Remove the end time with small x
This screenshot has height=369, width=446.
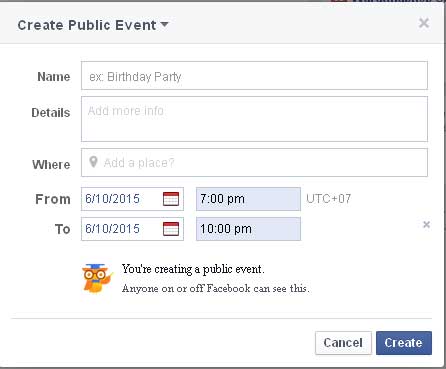pyautogui.click(x=426, y=225)
